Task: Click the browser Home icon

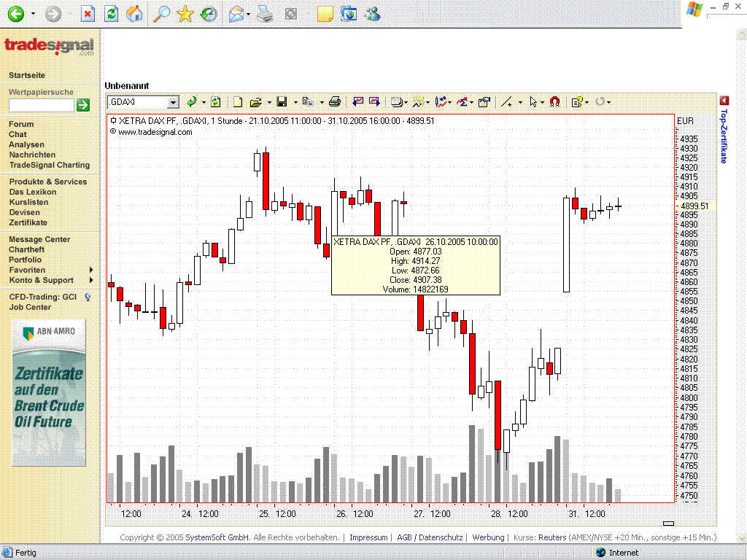Action: (134, 13)
